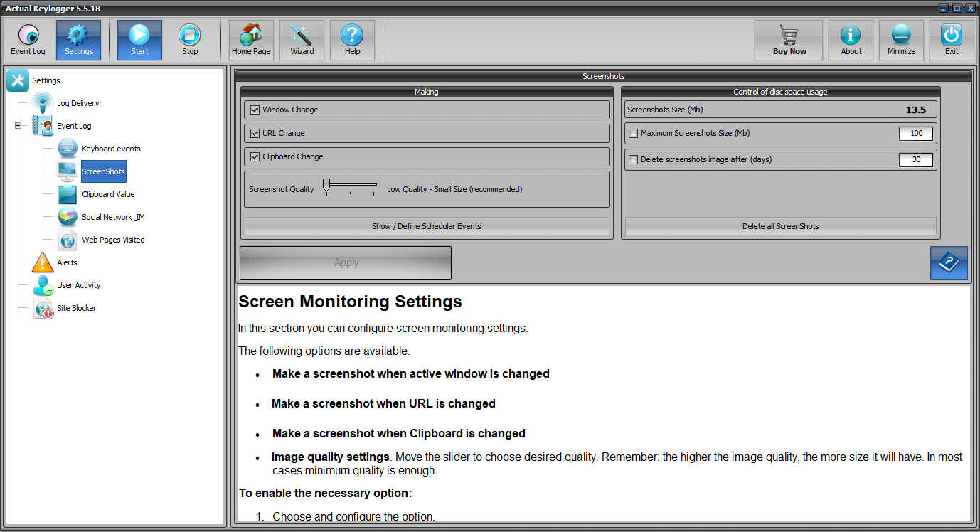Click the Settings root label in tree

(x=46, y=80)
